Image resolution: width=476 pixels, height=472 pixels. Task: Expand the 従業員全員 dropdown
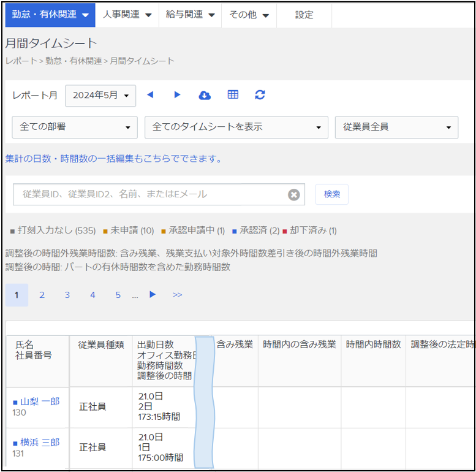pos(396,128)
